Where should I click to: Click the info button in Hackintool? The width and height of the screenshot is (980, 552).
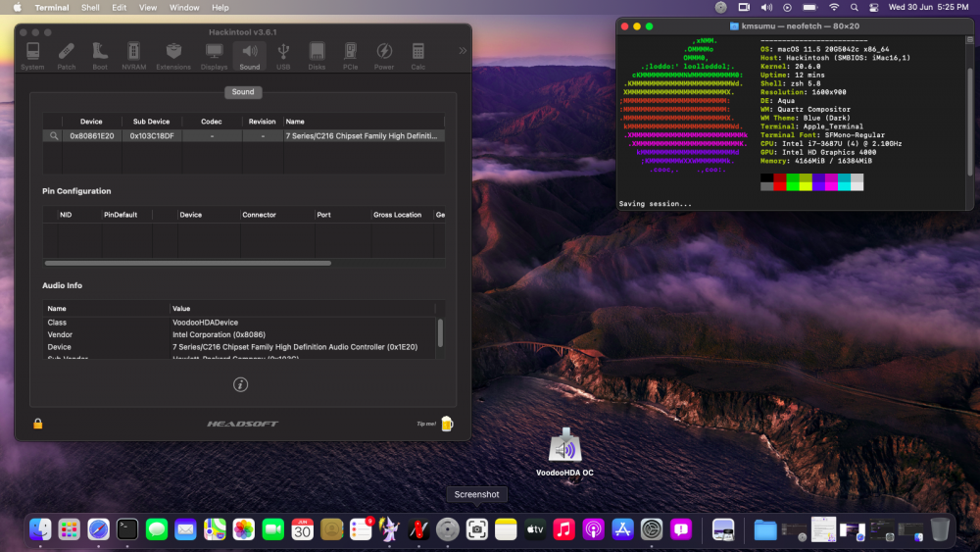click(241, 384)
